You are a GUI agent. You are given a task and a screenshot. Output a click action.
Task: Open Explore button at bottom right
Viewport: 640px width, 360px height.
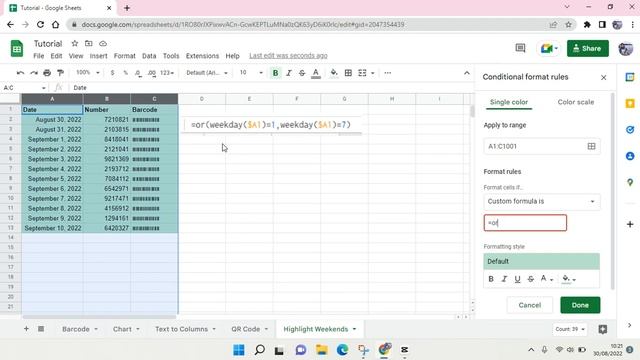click(602, 329)
